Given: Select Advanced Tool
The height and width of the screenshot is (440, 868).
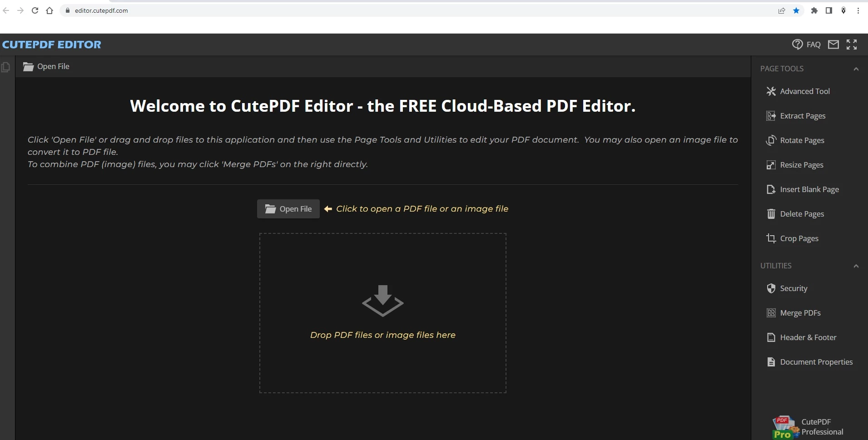Looking at the screenshot, I should coord(798,91).
